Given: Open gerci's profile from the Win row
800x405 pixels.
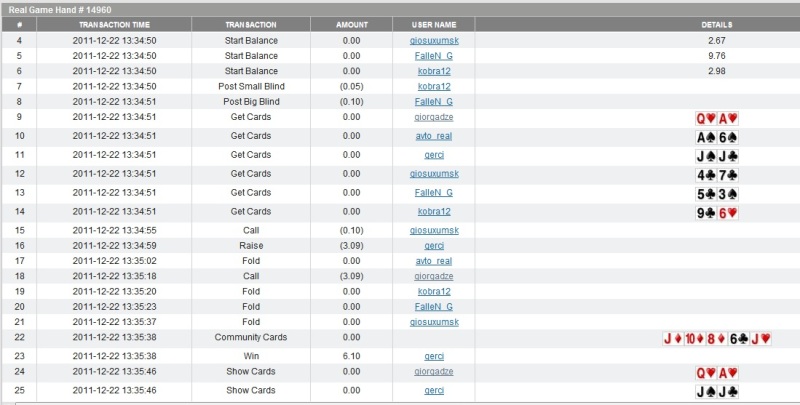Looking at the screenshot, I should 434,355.
